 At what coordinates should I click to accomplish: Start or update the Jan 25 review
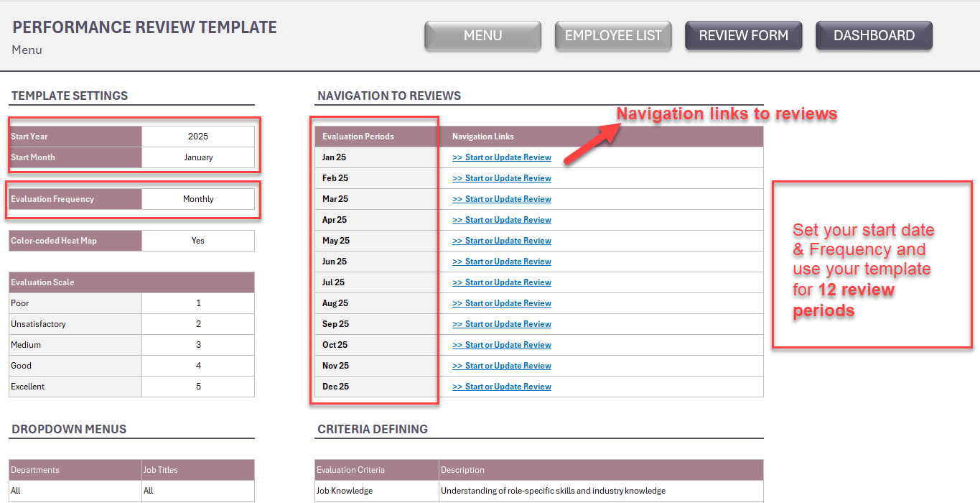[502, 157]
